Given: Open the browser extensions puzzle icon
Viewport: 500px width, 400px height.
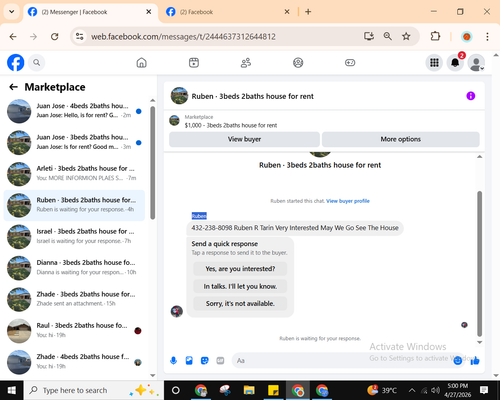Looking at the screenshot, I should point(435,36).
